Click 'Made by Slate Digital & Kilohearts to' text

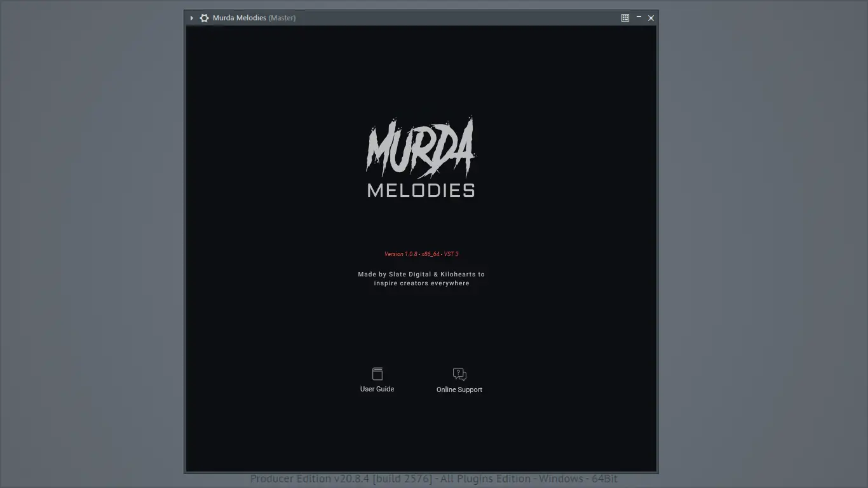[x=421, y=274]
